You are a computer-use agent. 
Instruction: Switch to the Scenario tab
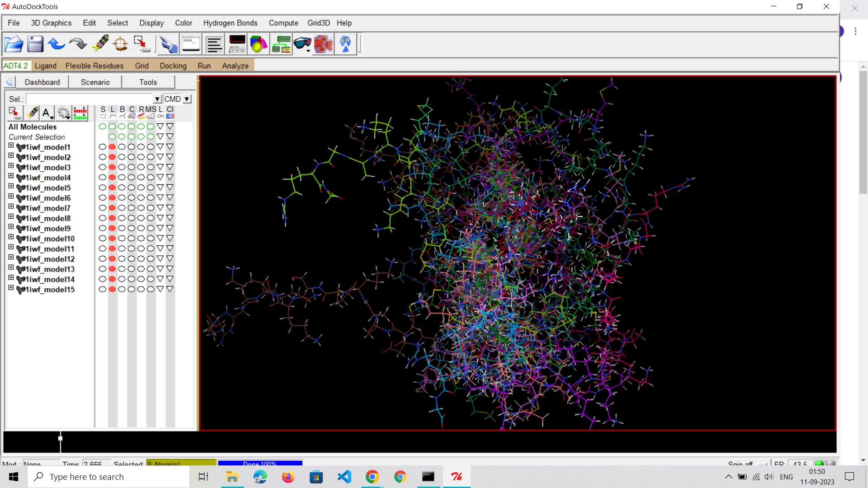pos(95,82)
